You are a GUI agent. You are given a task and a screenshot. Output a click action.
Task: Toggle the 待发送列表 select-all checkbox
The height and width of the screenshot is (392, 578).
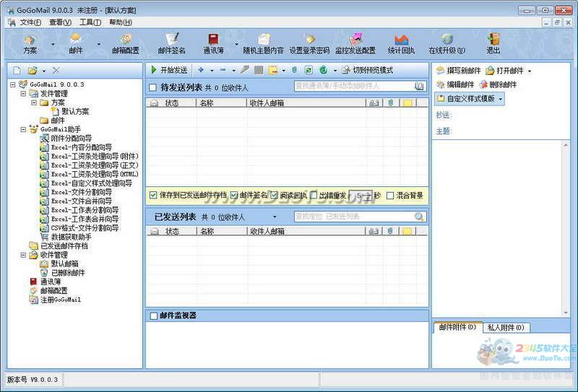[152, 87]
